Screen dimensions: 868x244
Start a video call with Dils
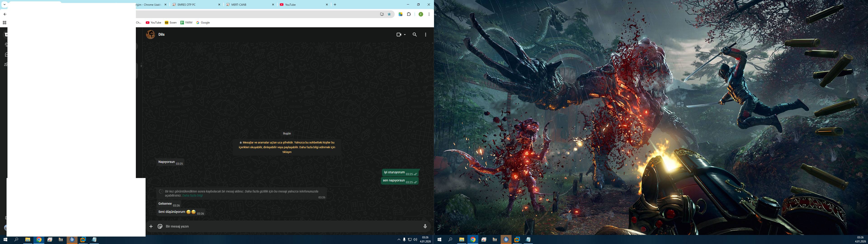coord(399,34)
